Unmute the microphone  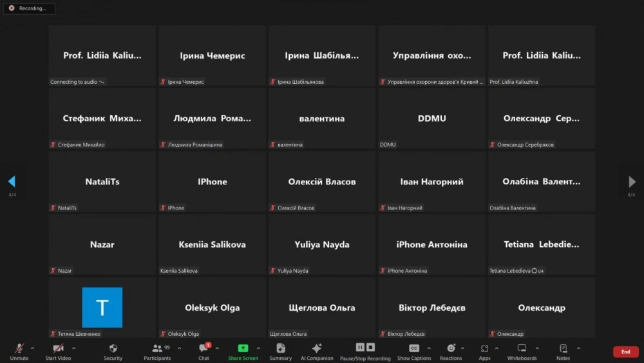(19, 352)
